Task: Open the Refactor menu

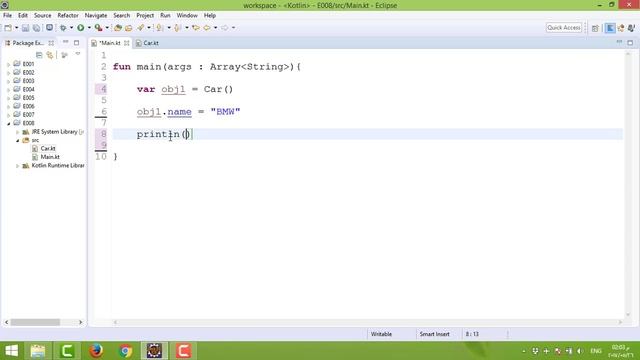Action: (68, 16)
